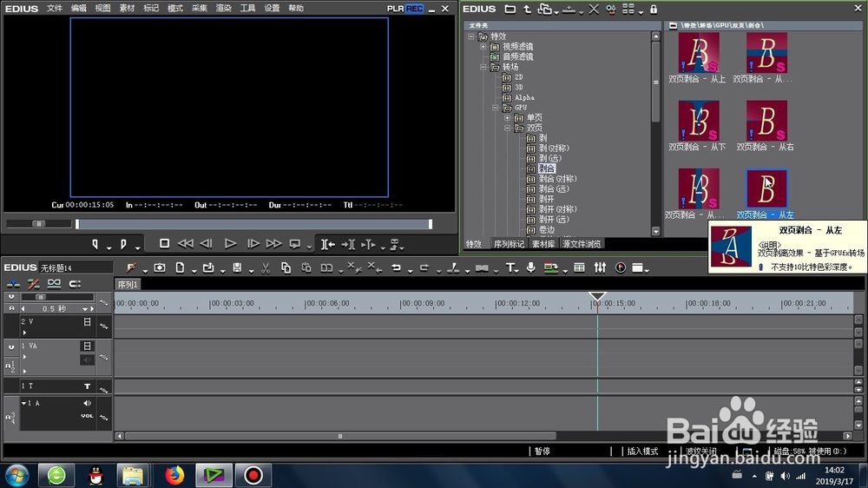The width and height of the screenshot is (868, 488).
Task: Open the 素材 menu
Action: (127, 9)
